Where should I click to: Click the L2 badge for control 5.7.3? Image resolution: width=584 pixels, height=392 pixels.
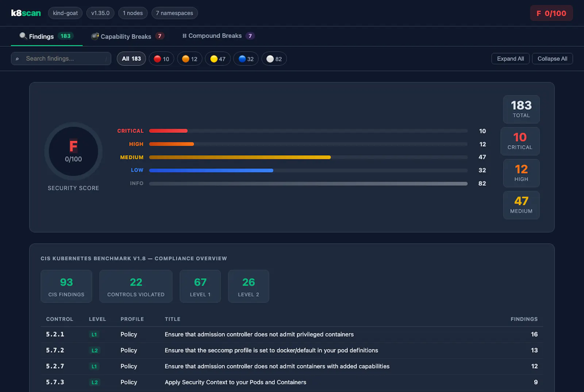pos(95,383)
